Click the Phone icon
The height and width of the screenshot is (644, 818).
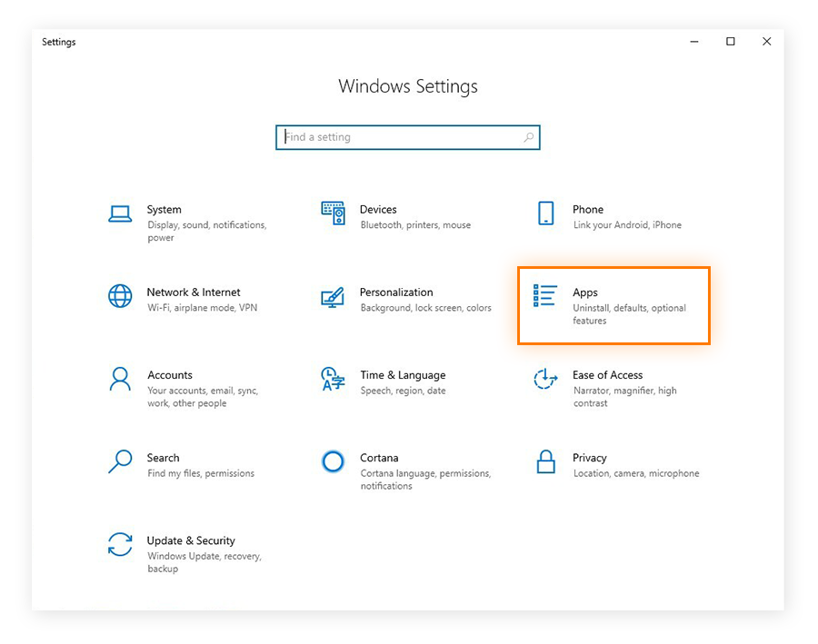[x=545, y=213]
